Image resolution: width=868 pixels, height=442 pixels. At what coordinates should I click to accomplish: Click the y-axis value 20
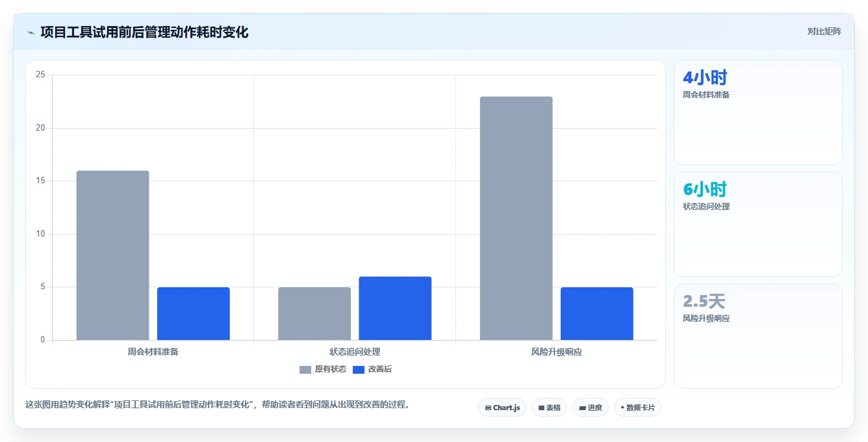40,128
